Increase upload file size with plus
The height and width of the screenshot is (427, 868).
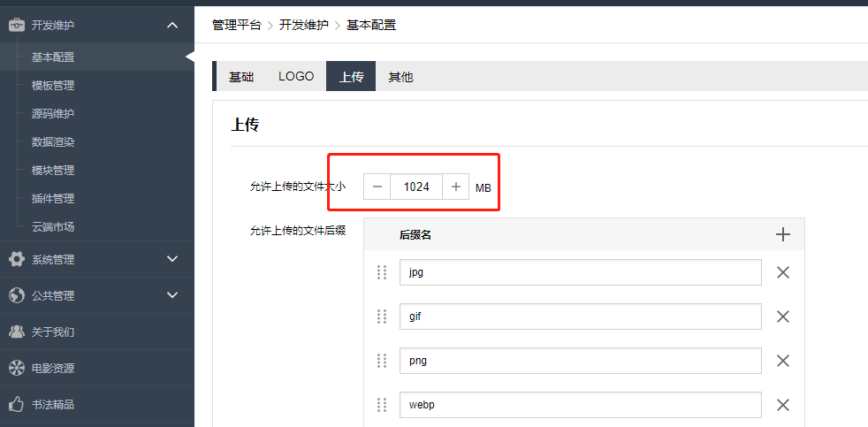456,187
